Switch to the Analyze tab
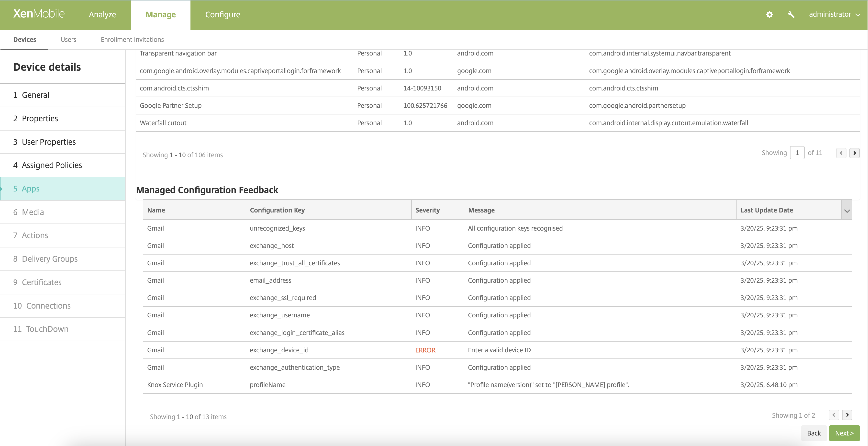Viewport: 868px width, 446px height. pyautogui.click(x=102, y=14)
